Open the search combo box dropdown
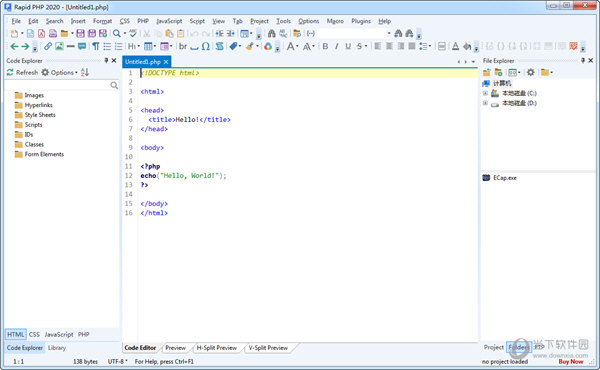Viewport: 600px width, 370px height. coord(389,34)
